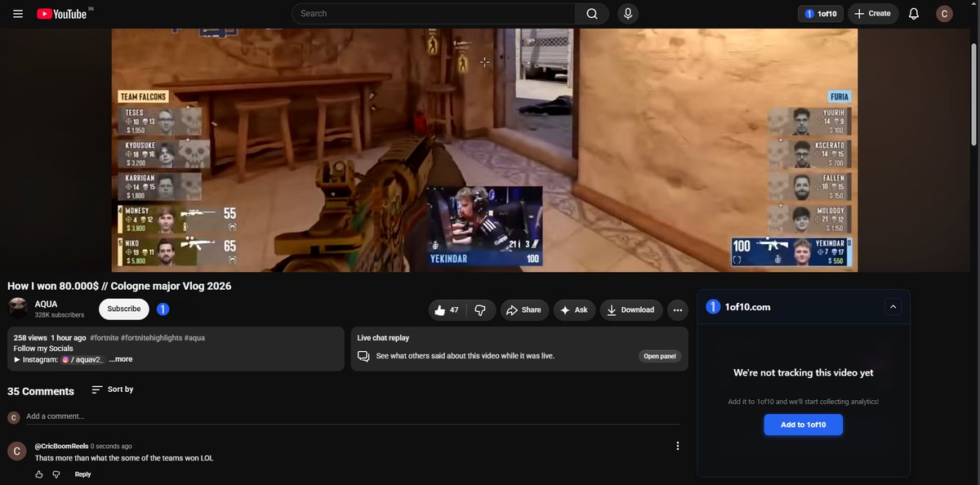Like the CricBoomReels comment
This screenshot has height=485, width=980.
tap(39, 474)
